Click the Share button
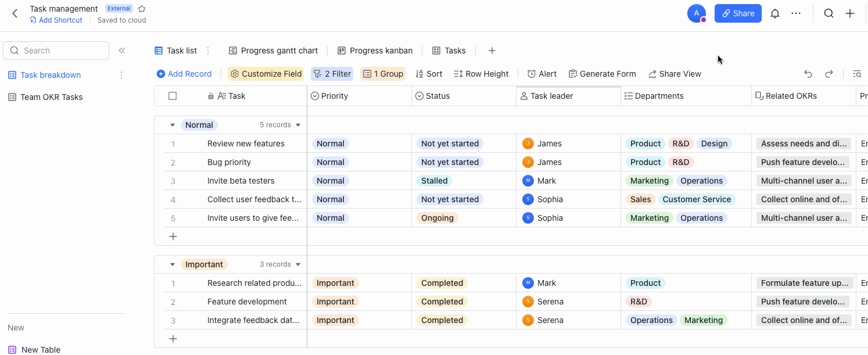 pyautogui.click(x=737, y=13)
